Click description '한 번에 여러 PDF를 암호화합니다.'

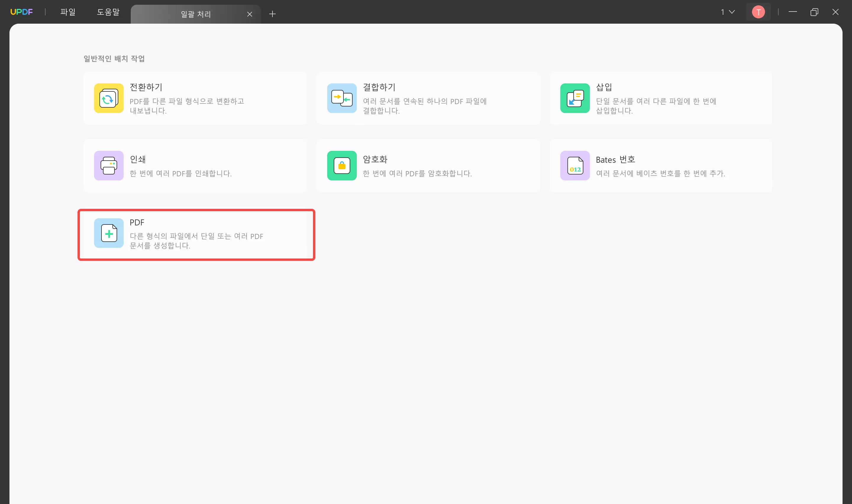pyautogui.click(x=417, y=174)
